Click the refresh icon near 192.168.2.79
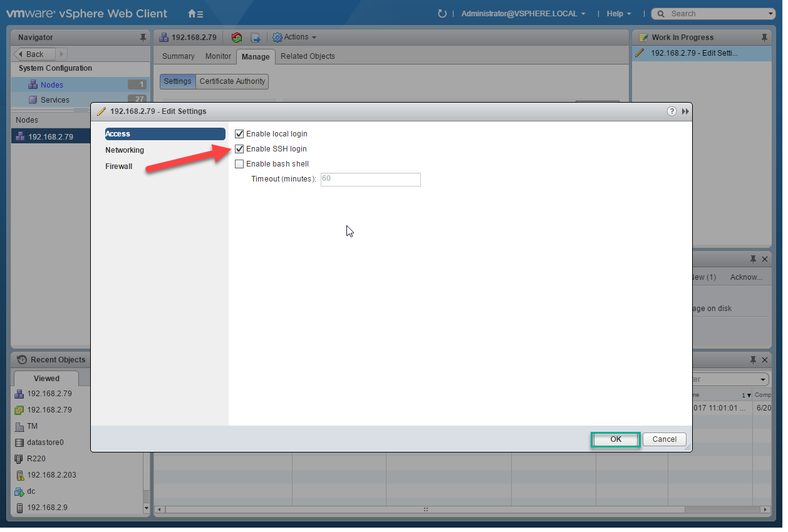Image resolution: width=788 pixels, height=532 pixels. tap(237, 38)
